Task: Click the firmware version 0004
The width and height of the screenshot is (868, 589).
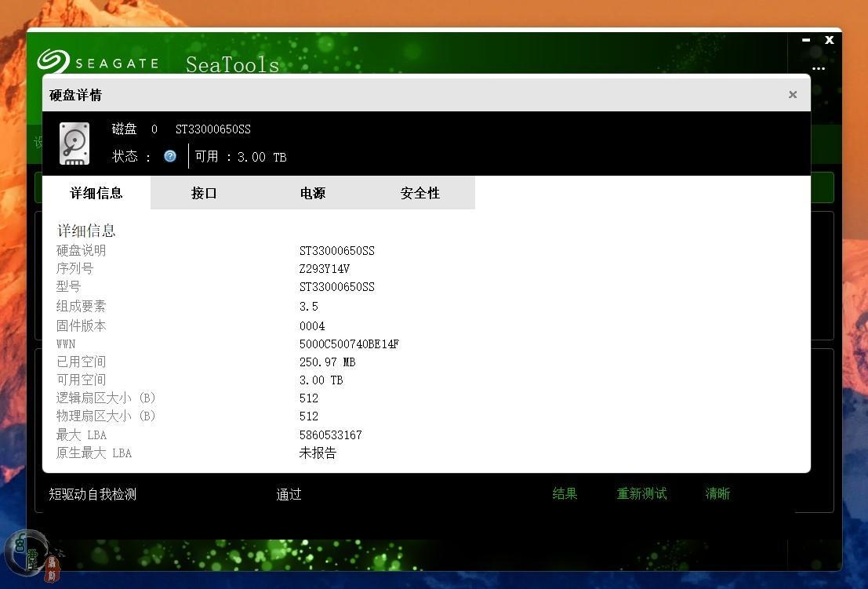Action: click(x=312, y=326)
